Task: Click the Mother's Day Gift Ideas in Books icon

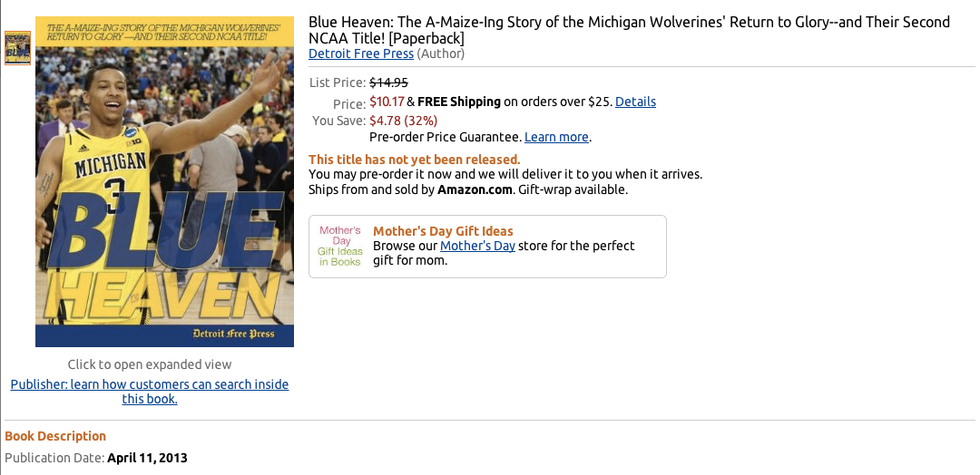Action: pos(340,247)
